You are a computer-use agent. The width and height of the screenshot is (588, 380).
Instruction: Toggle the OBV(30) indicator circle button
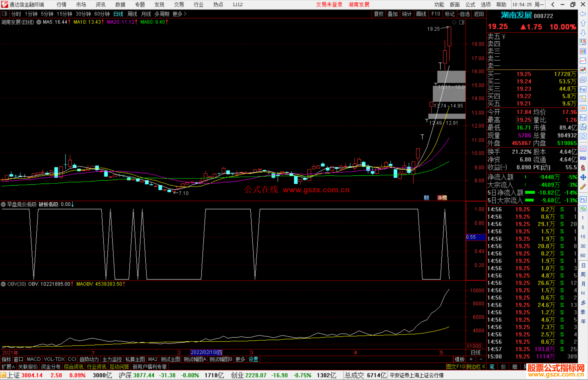point(3,284)
